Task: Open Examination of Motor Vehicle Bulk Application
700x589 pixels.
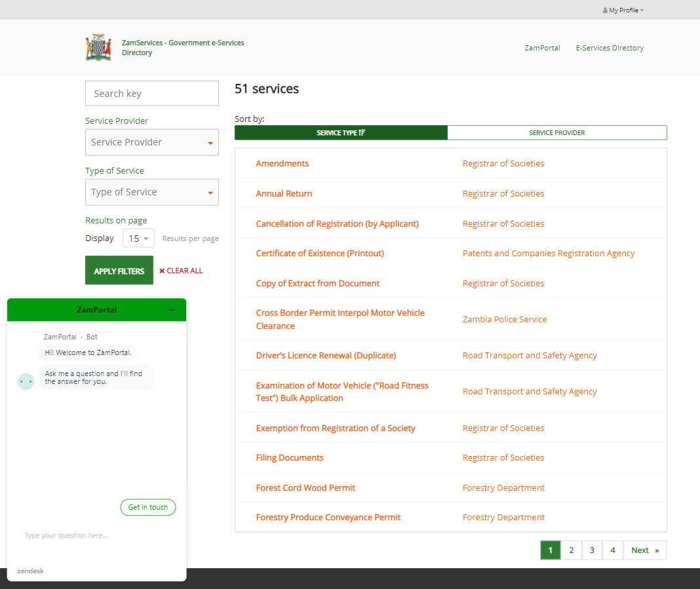Action: [x=342, y=391]
